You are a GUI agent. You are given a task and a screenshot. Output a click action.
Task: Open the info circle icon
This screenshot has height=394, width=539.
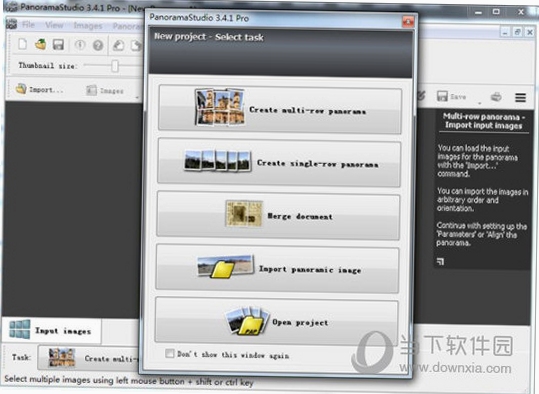80,45
